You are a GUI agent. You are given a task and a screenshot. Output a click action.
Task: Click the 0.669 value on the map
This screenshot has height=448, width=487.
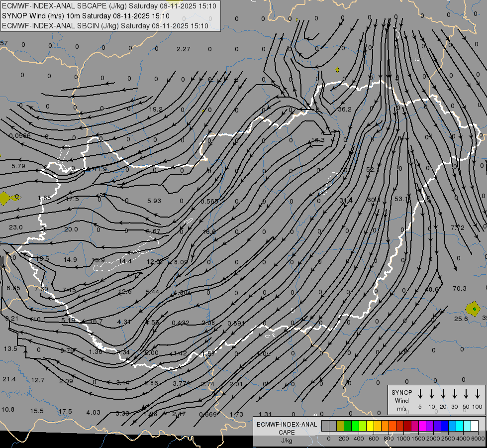point(208,414)
